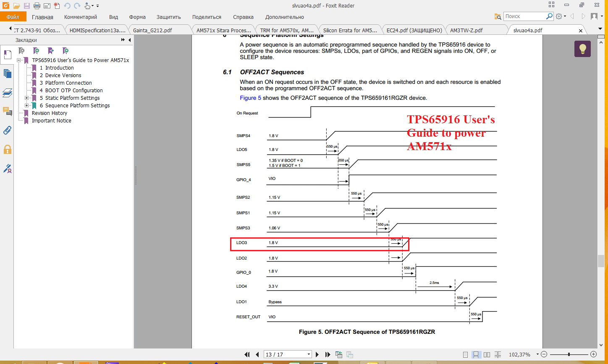The image size is (608, 364).
Task: Open bookmark options menu icon with down arrow
Action: coord(66,51)
